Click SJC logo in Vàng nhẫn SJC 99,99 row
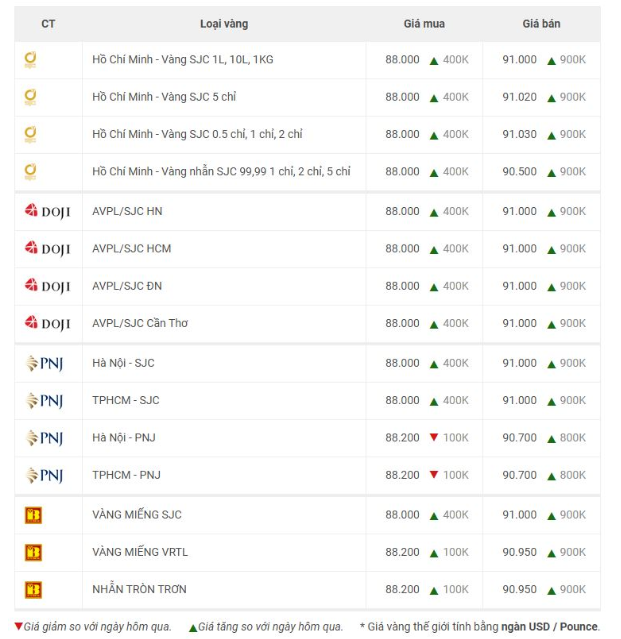 [x=31, y=172]
